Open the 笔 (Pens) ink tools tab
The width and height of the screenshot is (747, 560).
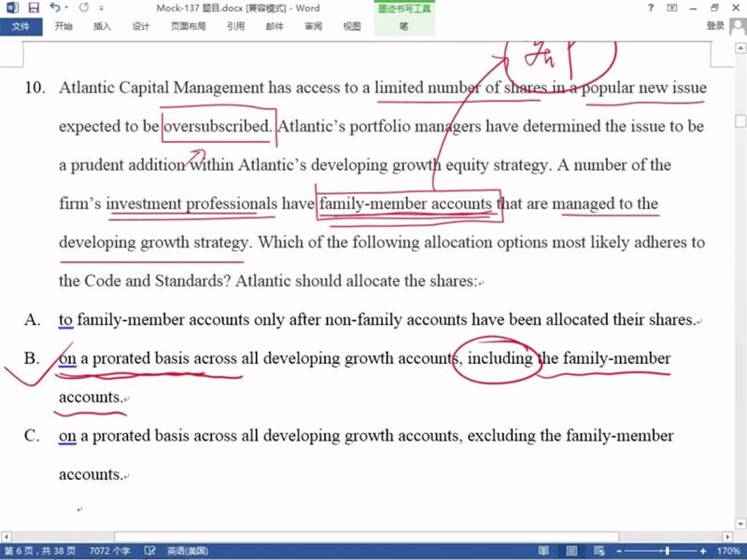[x=404, y=27]
